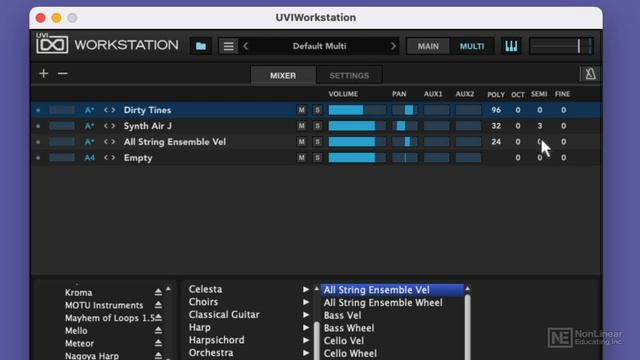
Task: Solo the Dirty Tines part
Action: click(317, 110)
